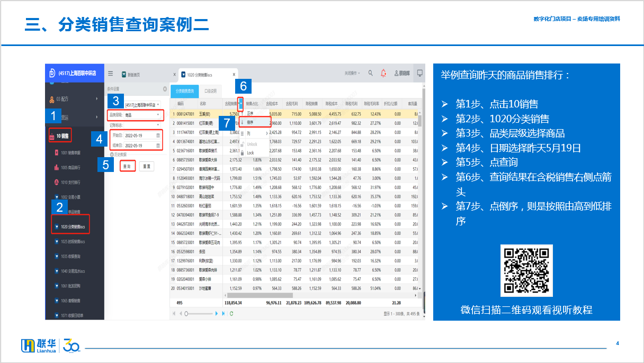This screenshot has height=363, width=644.
Task: Collapse the 条件设置 panel arrow
Action: pyautogui.click(x=165, y=89)
